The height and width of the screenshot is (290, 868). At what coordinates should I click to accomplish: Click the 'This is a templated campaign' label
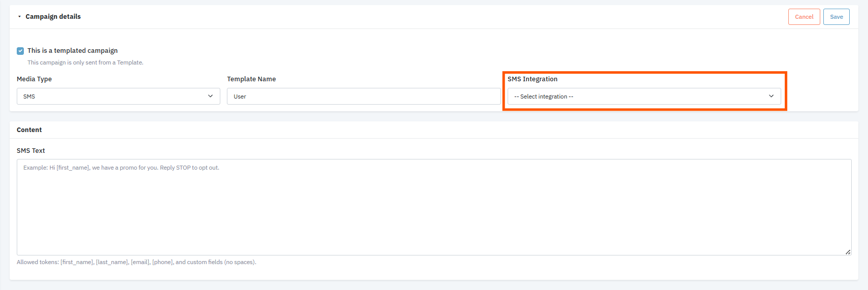[73, 51]
